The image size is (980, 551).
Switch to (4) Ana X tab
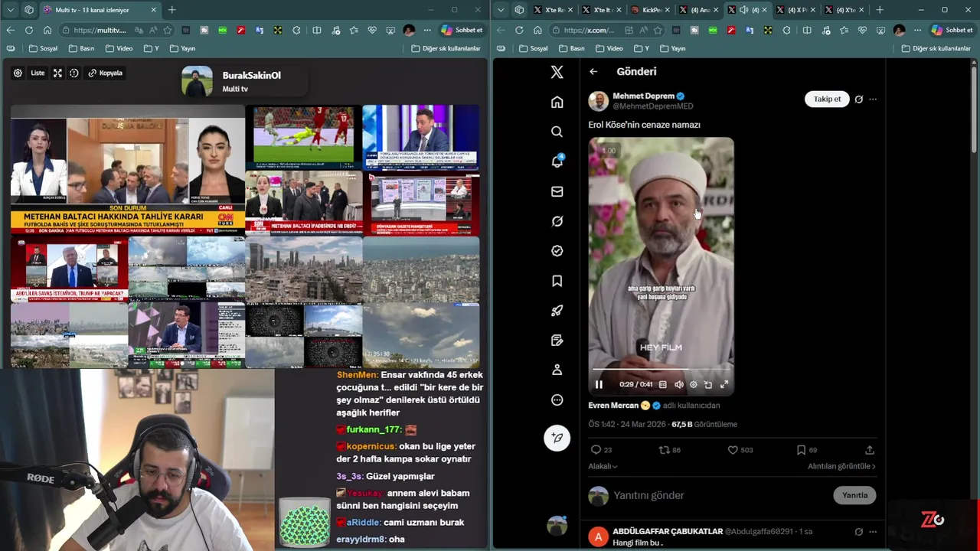click(699, 10)
